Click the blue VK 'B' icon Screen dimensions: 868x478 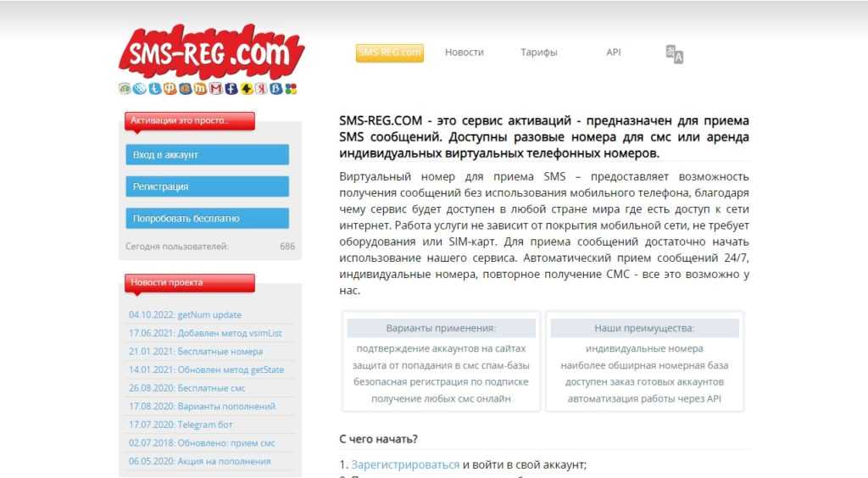click(275, 88)
